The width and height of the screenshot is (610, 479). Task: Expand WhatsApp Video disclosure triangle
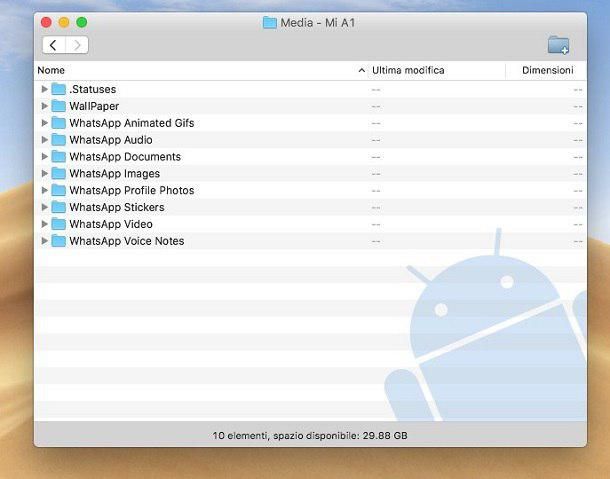coord(44,224)
